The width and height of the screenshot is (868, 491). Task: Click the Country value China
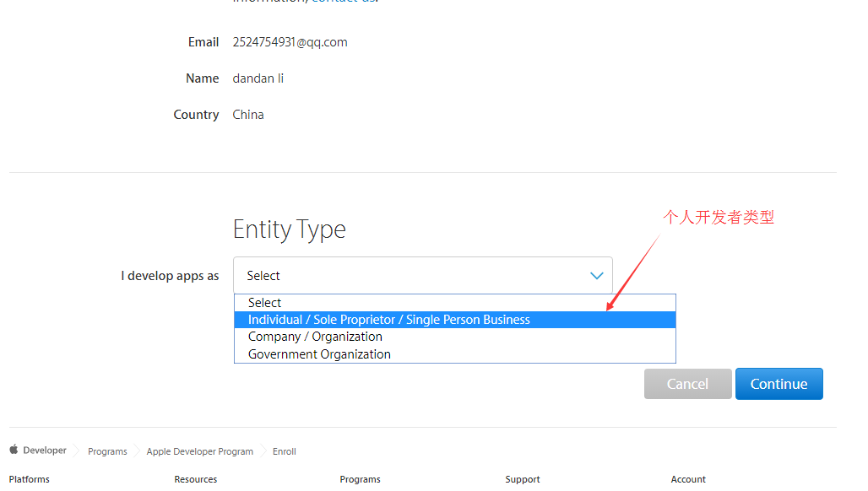coord(248,115)
